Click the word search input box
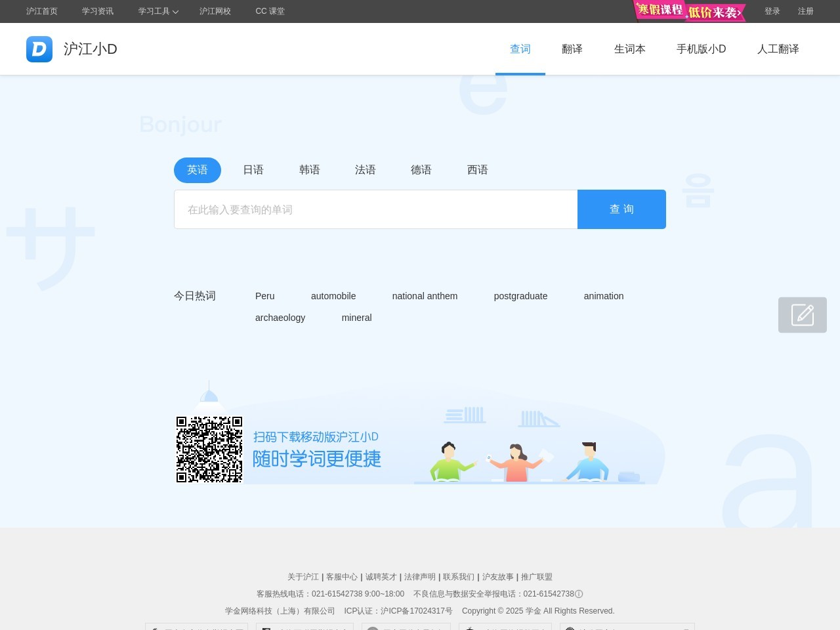Screen dimensions: 840x630 [375, 209]
